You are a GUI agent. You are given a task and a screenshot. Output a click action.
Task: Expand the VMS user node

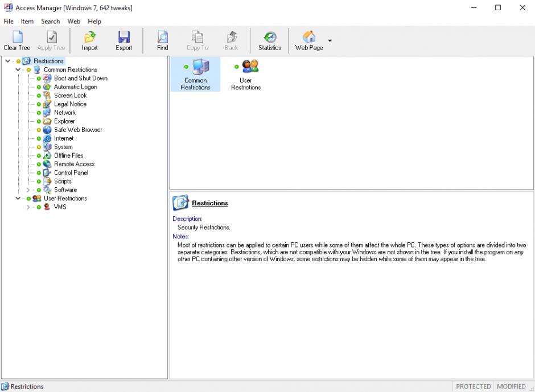coord(28,207)
